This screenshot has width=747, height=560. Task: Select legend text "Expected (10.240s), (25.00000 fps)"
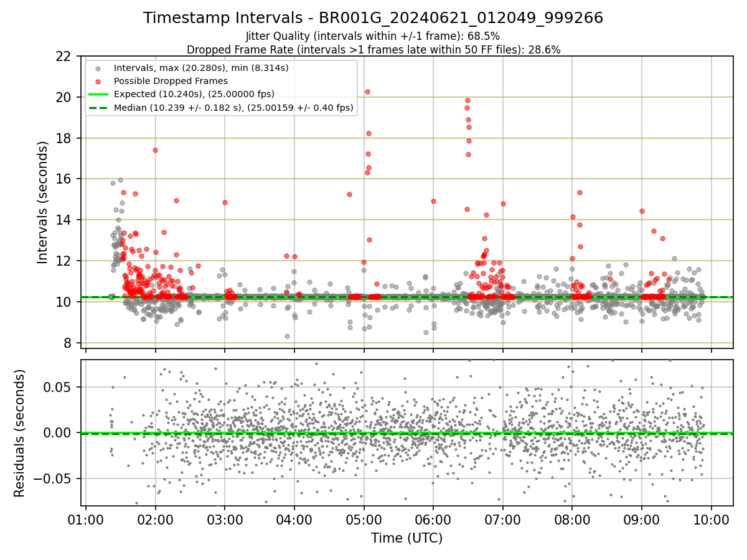coord(194,94)
